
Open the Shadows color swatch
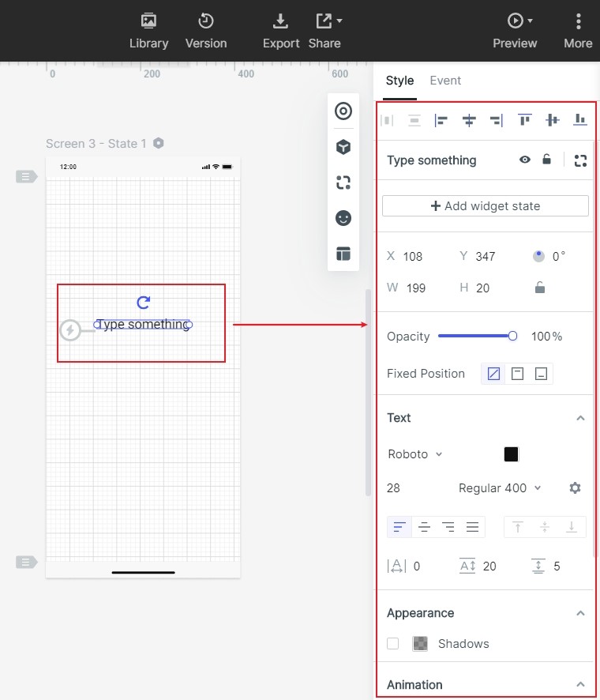coord(420,643)
